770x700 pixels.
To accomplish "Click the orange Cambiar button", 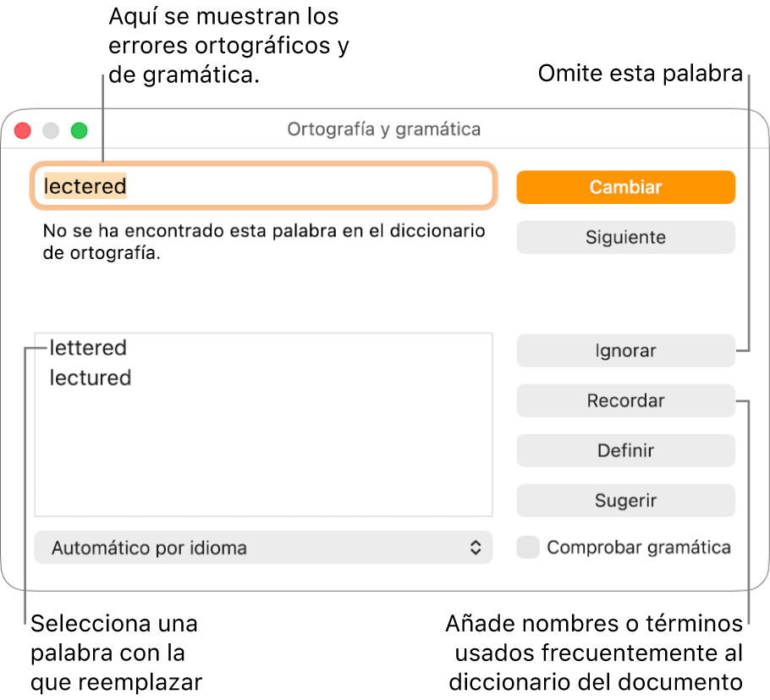I will tap(625, 187).
